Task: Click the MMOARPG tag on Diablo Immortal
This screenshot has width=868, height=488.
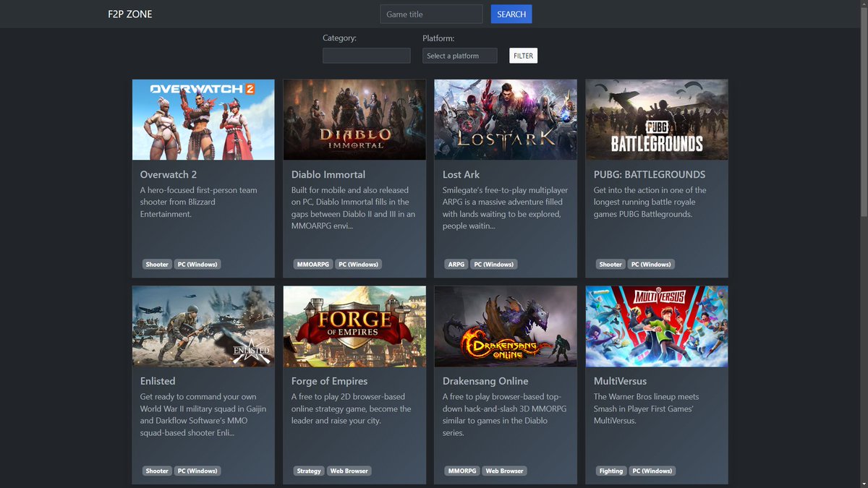Action: pos(313,265)
